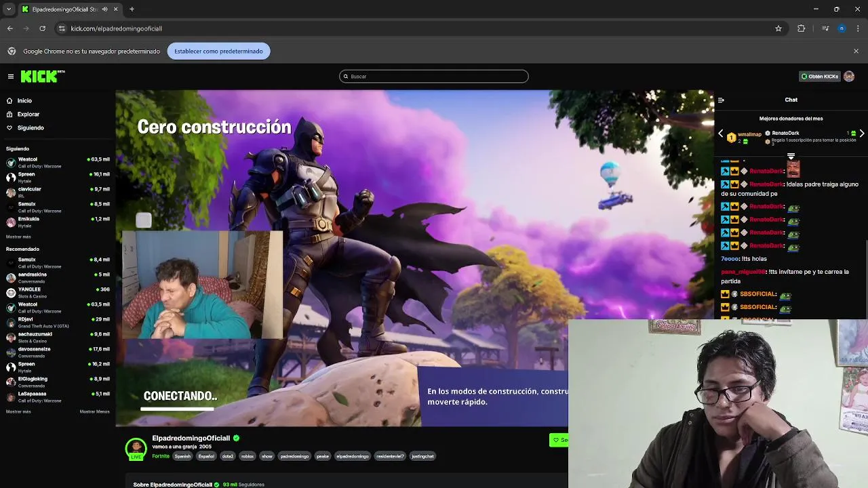Open Chrome media control icon

click(825, 28)
